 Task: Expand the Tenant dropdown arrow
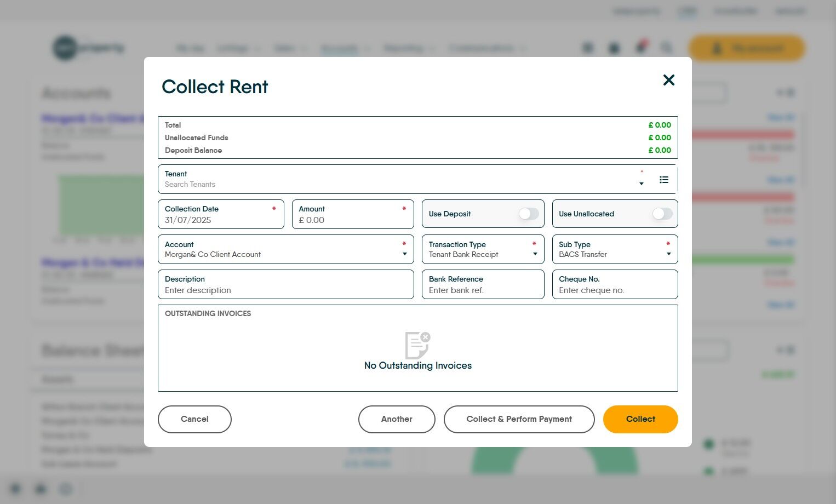[642, 184]
